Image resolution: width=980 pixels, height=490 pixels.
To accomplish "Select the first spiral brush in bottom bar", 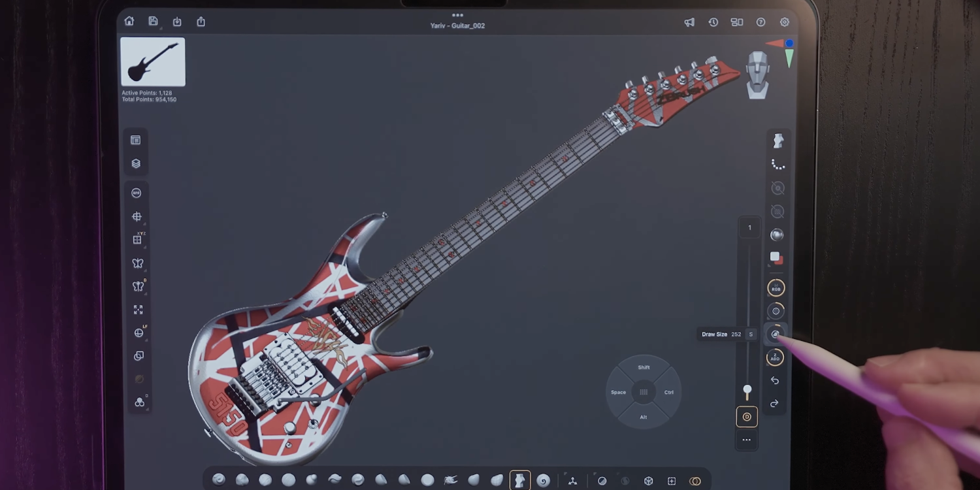I will tap(219, 480).
